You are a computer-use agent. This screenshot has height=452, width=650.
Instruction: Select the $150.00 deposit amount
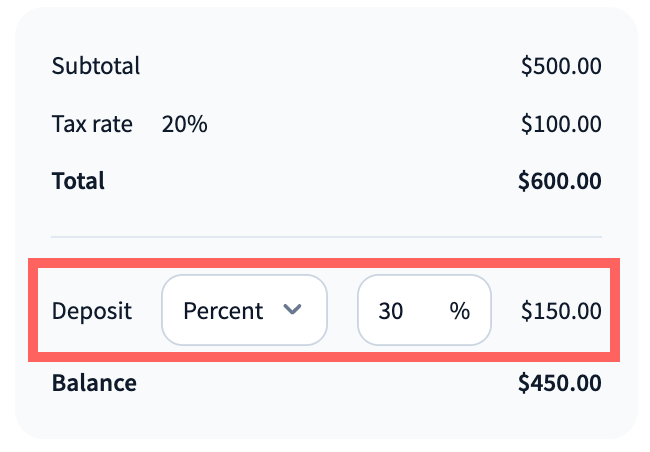(x=561, y=311)
